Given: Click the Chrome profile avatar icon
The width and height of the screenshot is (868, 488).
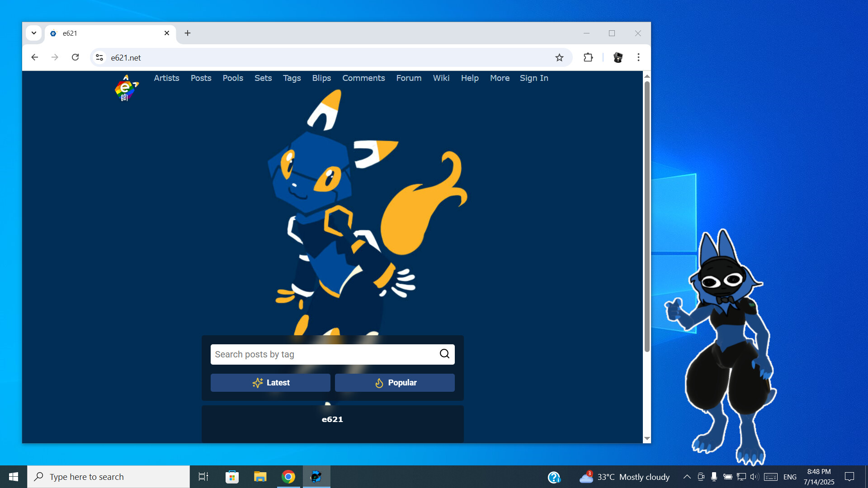Looking at the screenshot, I should click(618, 57).
